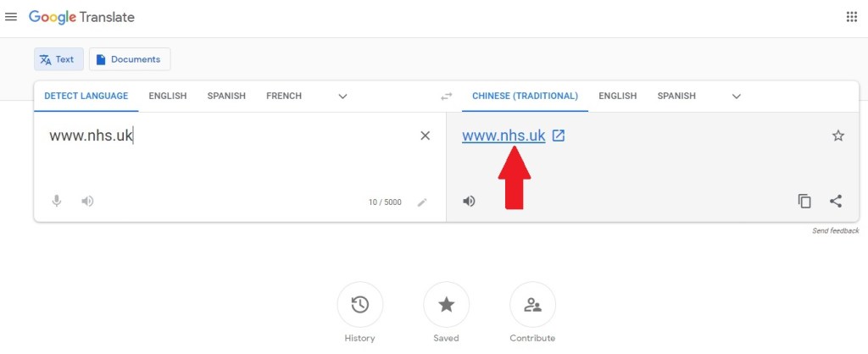Click Send feedback link

point(835,231)
